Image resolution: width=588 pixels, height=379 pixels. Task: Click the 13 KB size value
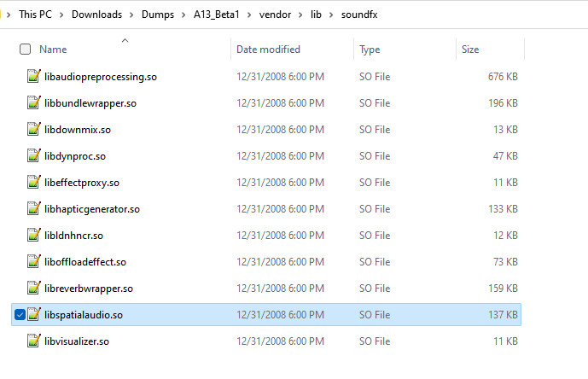point(505,130)
